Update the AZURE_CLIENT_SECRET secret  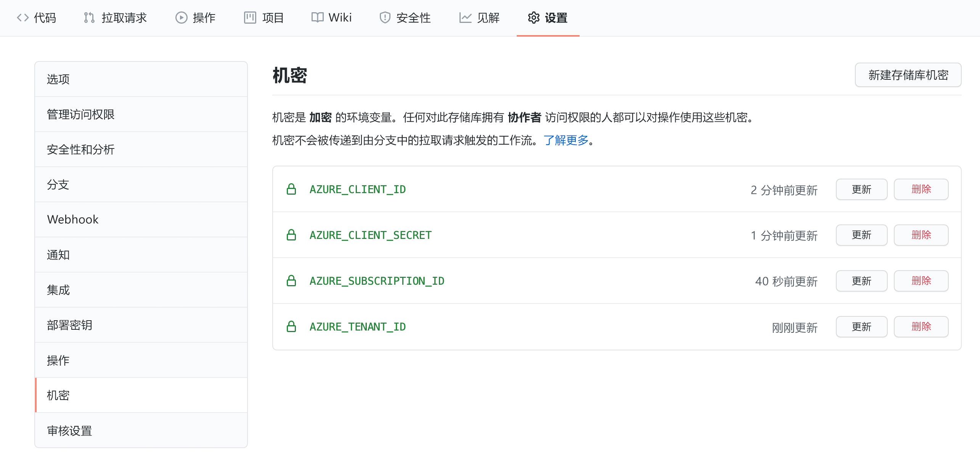(861, 235)
